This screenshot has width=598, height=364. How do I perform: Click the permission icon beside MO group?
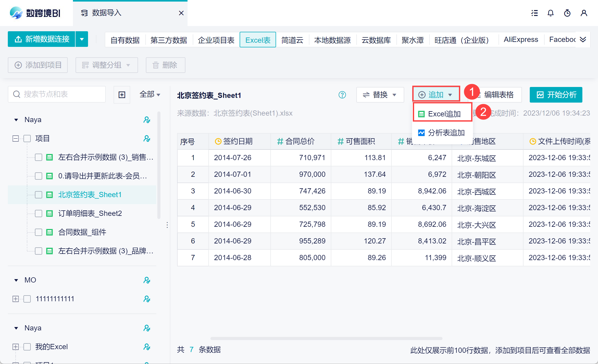pyautogui.click(x=147, y=280)
